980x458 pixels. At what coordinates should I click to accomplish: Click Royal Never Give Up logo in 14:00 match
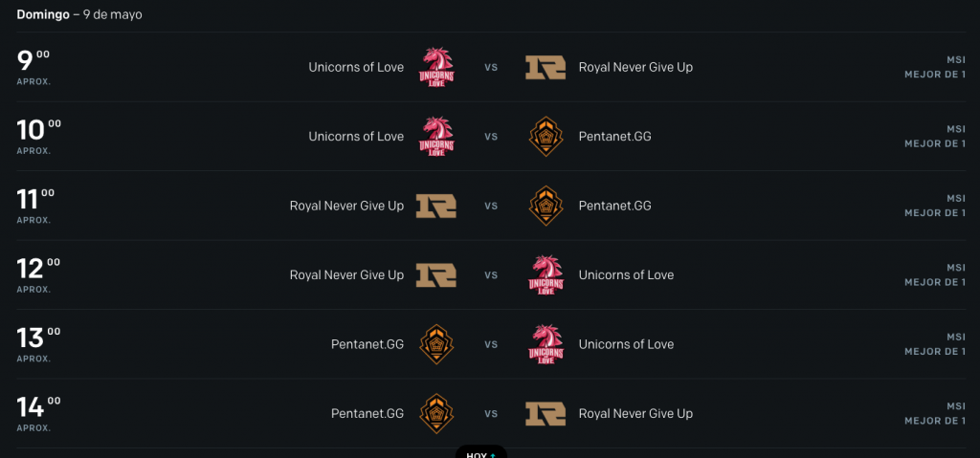(546, 414)
